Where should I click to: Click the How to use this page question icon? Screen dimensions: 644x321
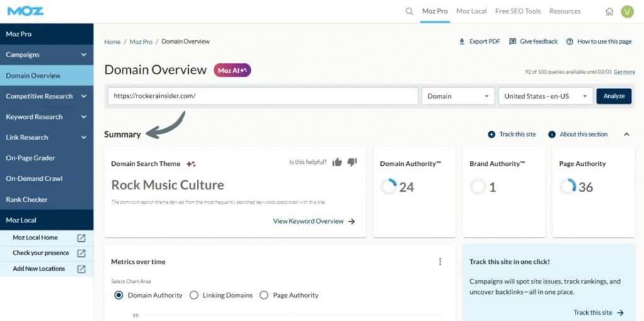tap(570, 41)
